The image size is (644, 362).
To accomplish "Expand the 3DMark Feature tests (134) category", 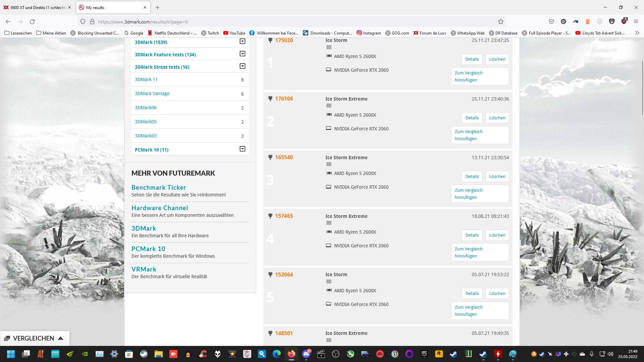I will point(243,54).
